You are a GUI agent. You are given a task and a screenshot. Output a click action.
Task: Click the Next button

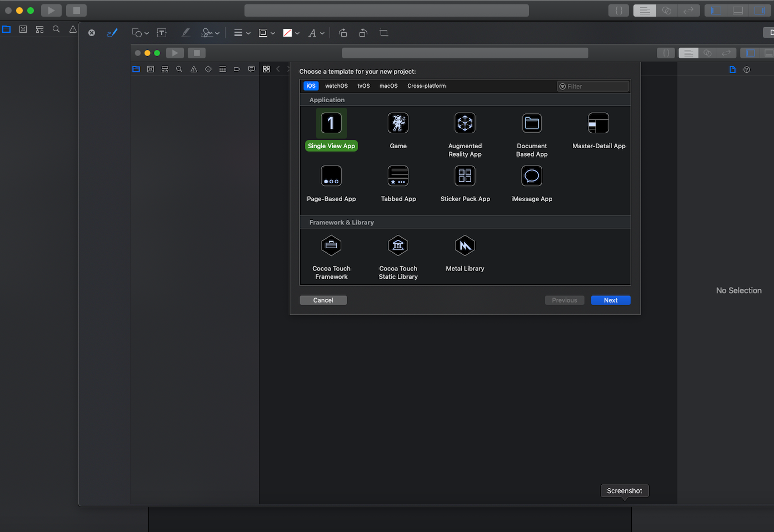tap(611, 300)
